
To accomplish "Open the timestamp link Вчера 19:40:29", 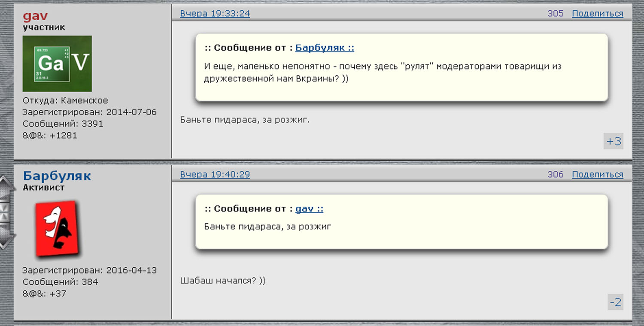I will [x=215, y=175].
